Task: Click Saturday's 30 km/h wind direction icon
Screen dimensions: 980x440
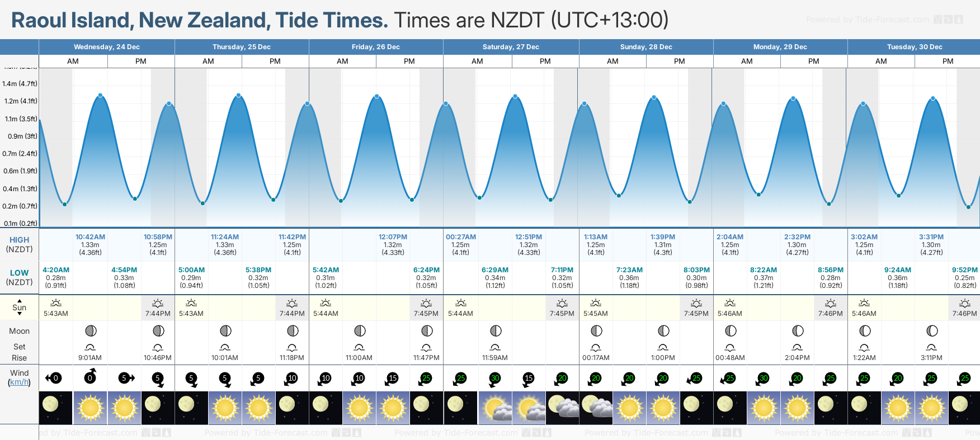Action: pyautogui.click(x=494, y=379)
